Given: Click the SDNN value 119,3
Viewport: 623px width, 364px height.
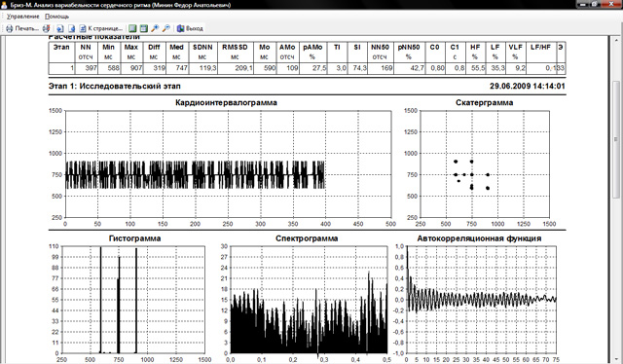Looking at the screenshot, I should tap(207, 68).
